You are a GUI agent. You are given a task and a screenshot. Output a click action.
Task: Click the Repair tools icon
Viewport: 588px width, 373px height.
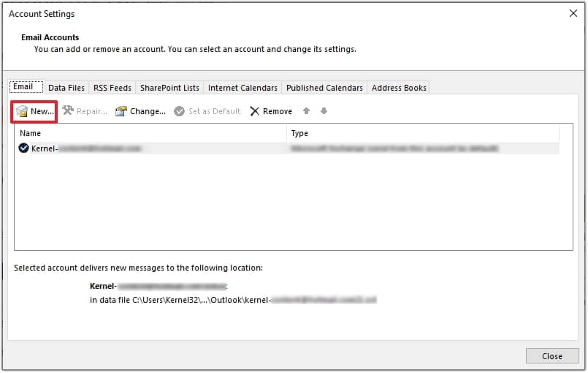(x=68, y=110)
